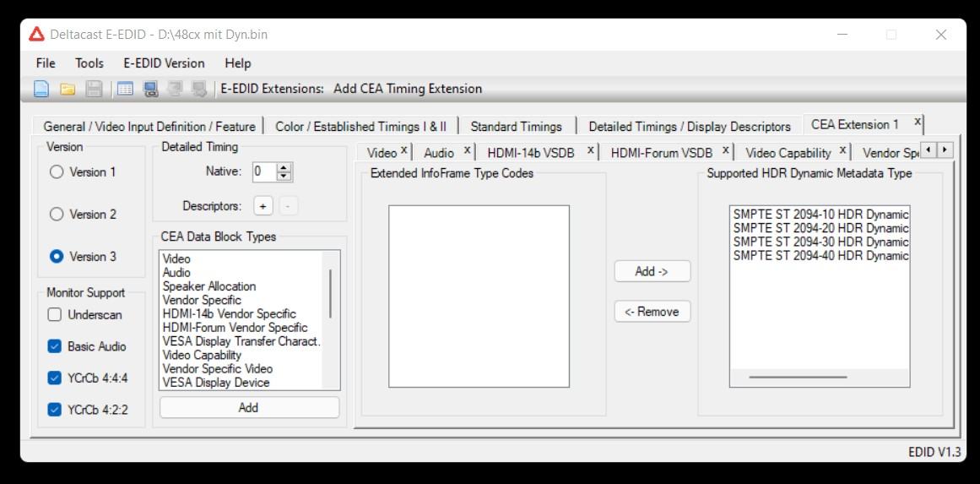The width and height of the screenshot is (980, 484).
Task: Switch to Detailed Timings / Display Descriptors tab
Action: coord(690,127)
